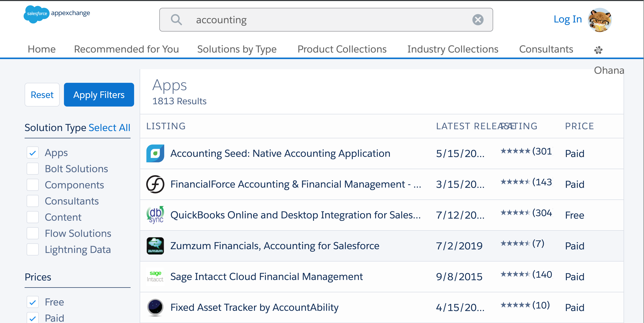The width and height of the screenshot is (644, 323).
Task: Open the Sage Intacct app icon
Action: (x=155, y=276)
